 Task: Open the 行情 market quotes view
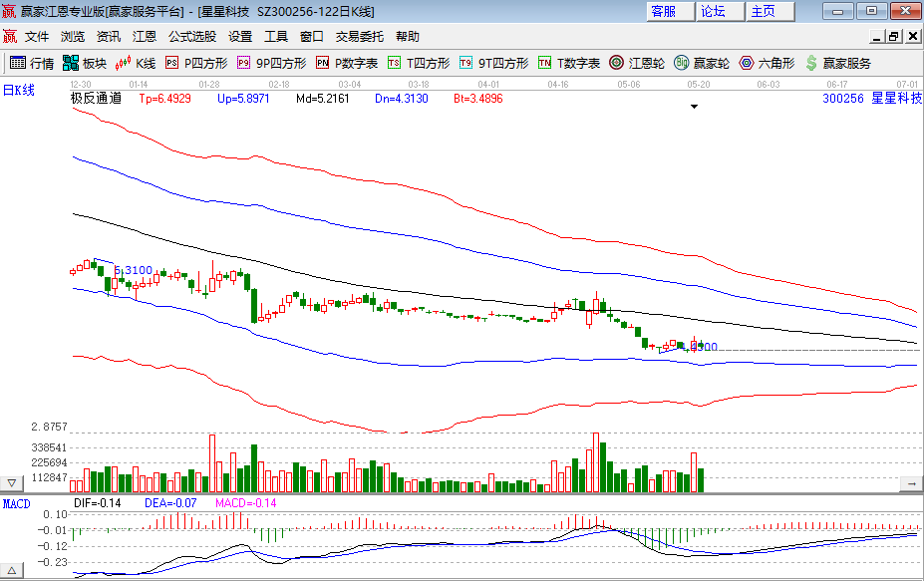(x=32, y=63)
